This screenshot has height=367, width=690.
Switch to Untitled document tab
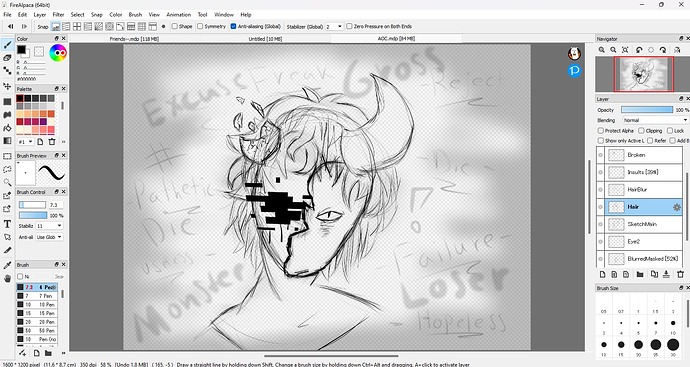click(x=265, y=39)
